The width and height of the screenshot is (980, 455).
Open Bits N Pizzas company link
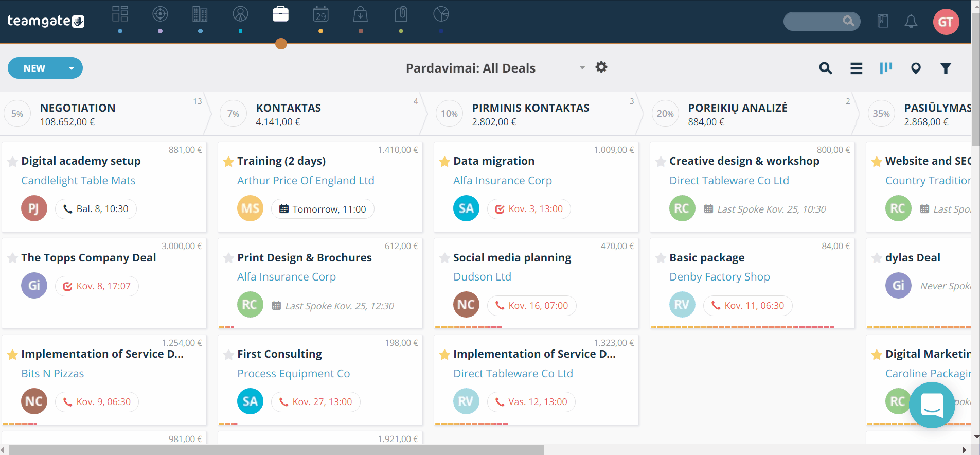52,374
